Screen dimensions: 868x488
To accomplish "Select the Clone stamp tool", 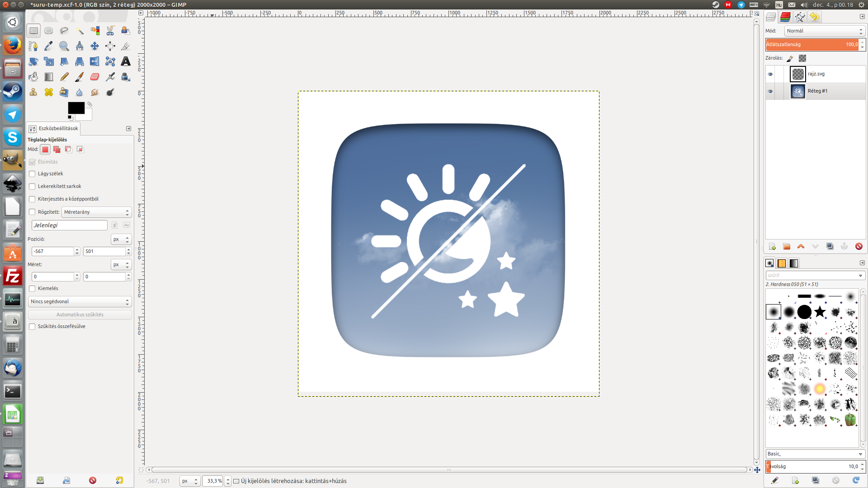I will pyautogui.click(x=33, y=92).
